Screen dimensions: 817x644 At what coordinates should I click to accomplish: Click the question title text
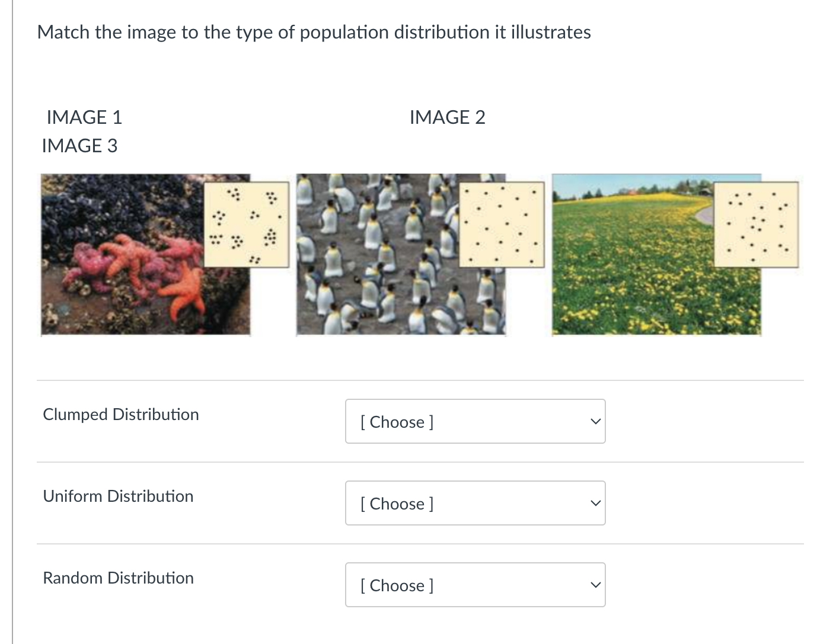click(x=314, y=33)
